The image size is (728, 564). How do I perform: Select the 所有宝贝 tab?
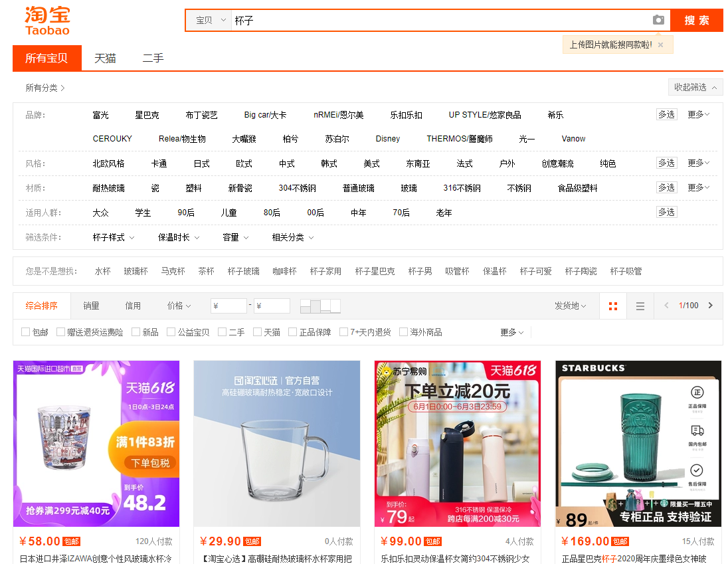[x=47, y=58]
